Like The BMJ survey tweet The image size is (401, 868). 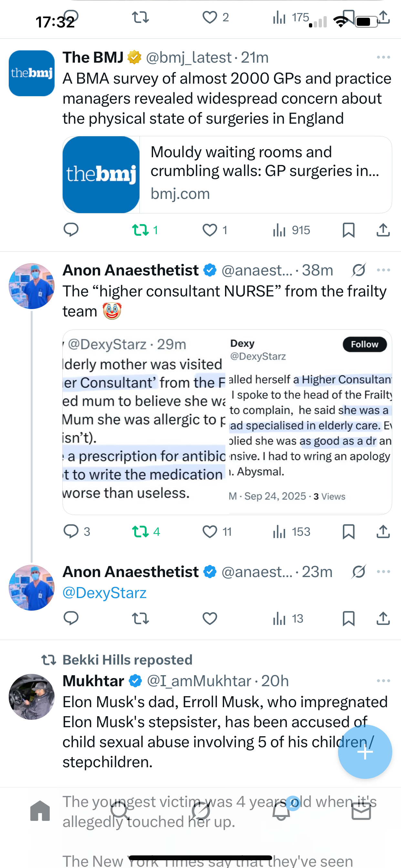tap(210, 230)
